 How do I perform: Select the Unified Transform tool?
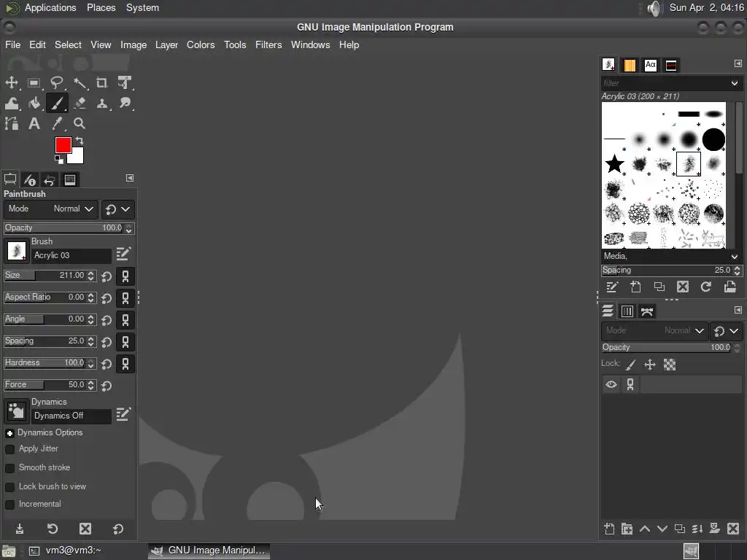(125, 82)
